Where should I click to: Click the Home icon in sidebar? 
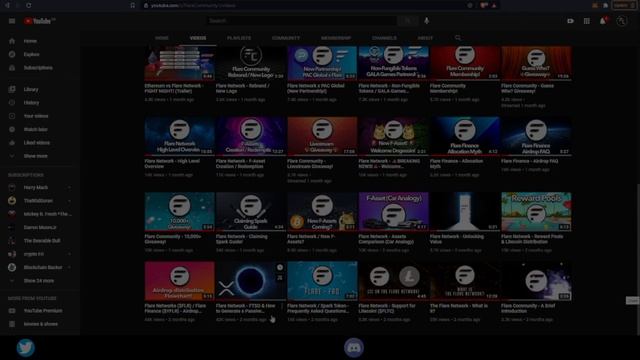pos(12,41)
